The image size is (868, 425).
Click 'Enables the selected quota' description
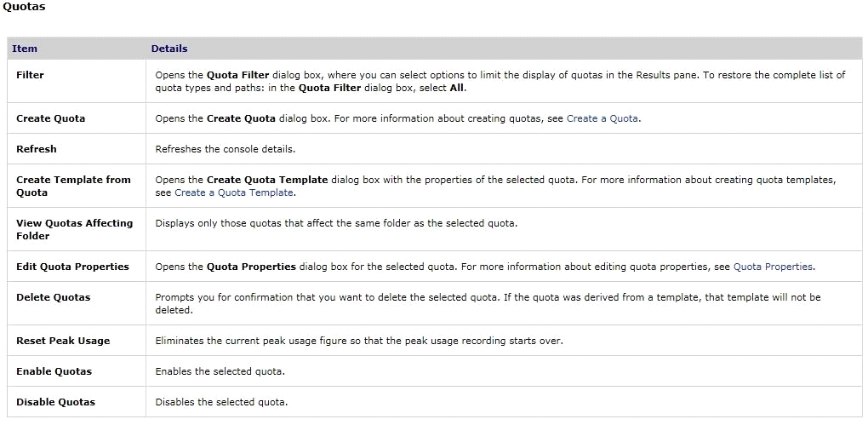[220, 371]
